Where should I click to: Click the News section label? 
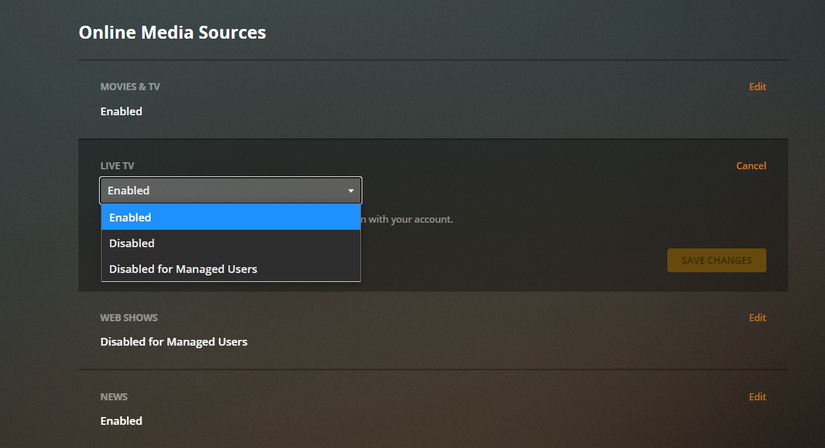click(x=114, y=397)
